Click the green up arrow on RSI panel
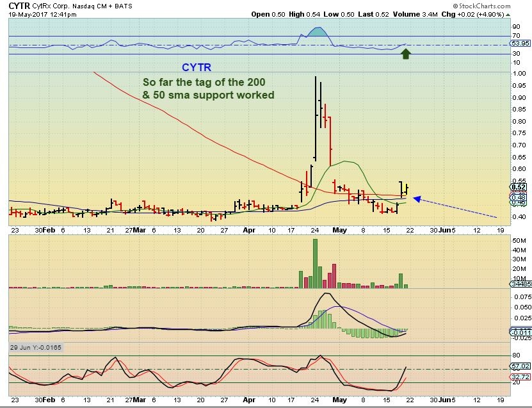Image resolution: width=532 pixels, height=408 pixels. [x=405, y=54]
